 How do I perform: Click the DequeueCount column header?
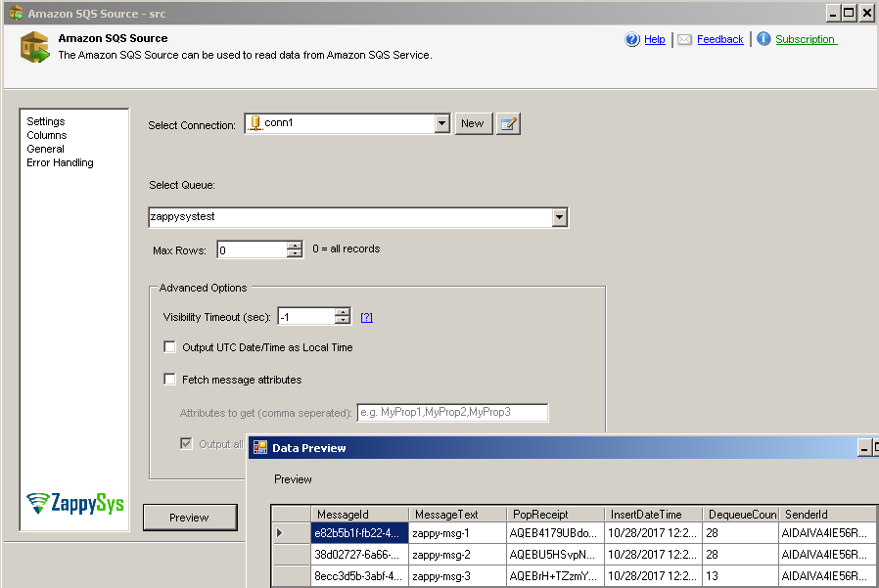[x=741, y=514]
